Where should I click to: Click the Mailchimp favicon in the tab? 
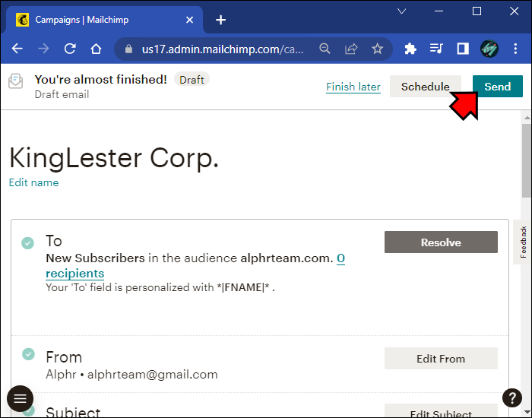pos(22,20)
